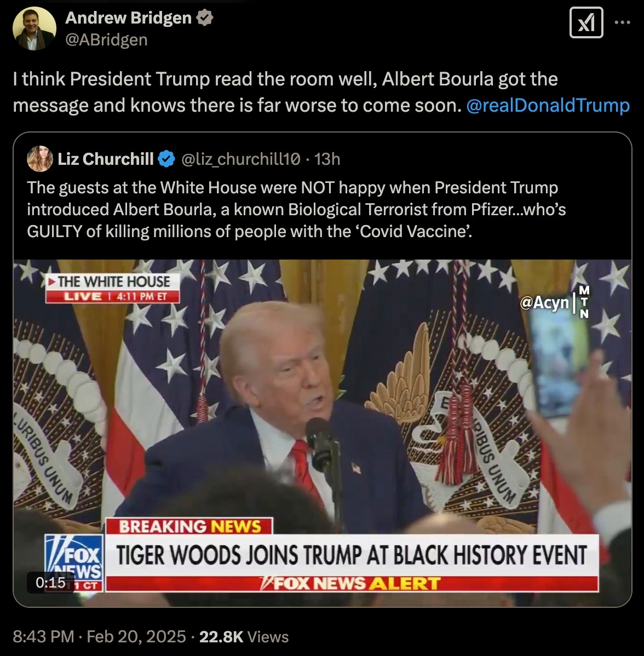Image resolution: width=644 pixels, height=656 pixels.
Task: Open the 8:43 PM · Feb 20, 2025 timestamp
Action: point(99,636)
